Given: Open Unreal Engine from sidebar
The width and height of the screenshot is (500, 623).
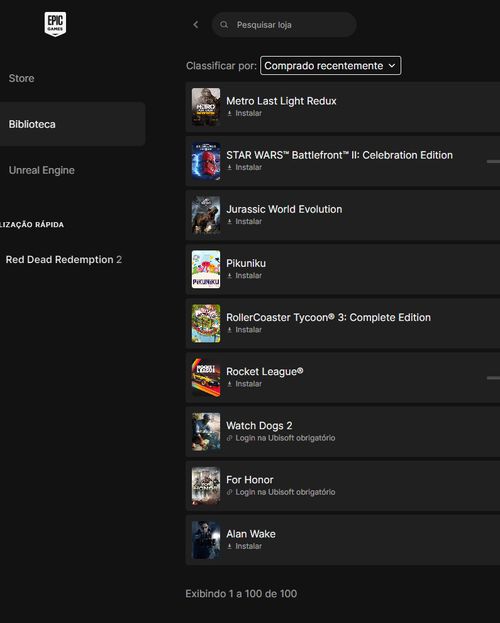Looking at the screenshot, I should (42, 170).
